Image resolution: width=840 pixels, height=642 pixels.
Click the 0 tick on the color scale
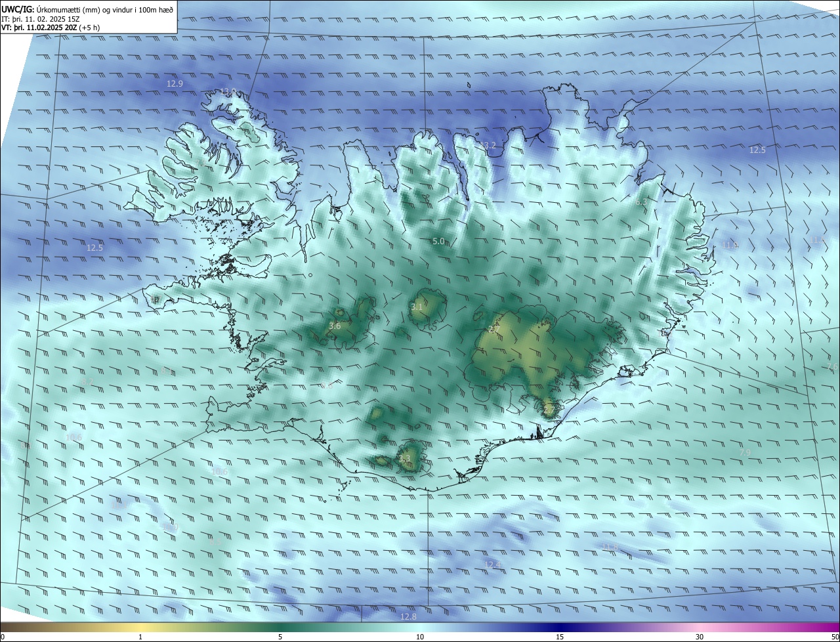[2, 637]
